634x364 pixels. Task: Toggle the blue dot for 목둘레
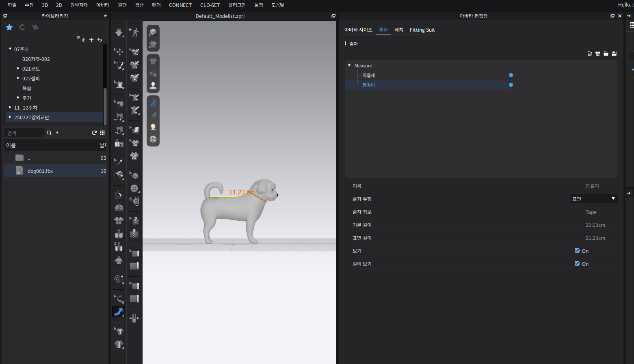[511, 75]
